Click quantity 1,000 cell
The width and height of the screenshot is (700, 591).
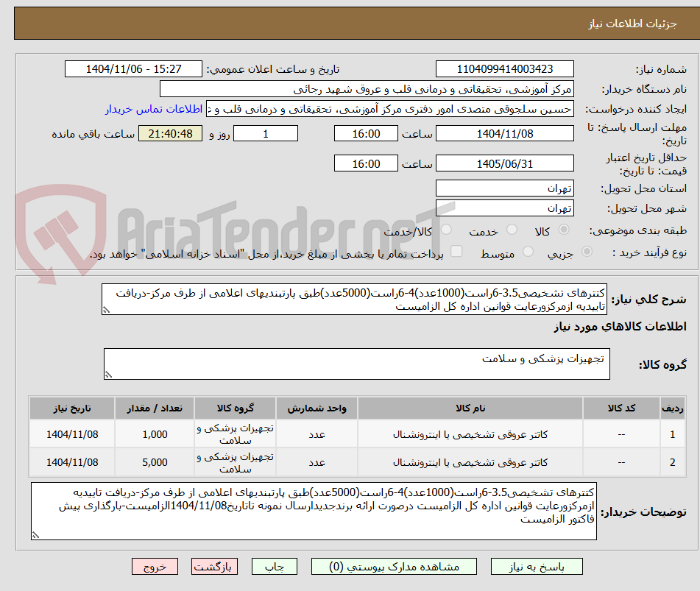pos(155,434)
